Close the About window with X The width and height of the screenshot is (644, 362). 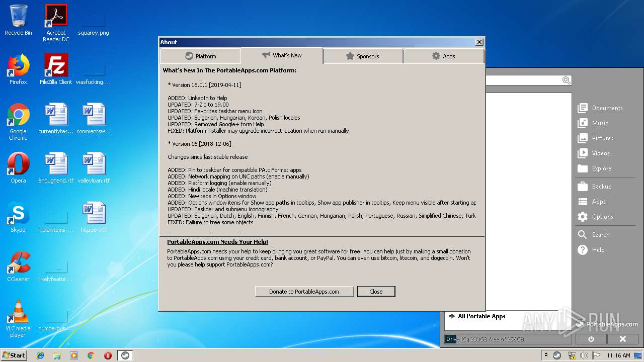pyautogui.click(x=479, y=42)
